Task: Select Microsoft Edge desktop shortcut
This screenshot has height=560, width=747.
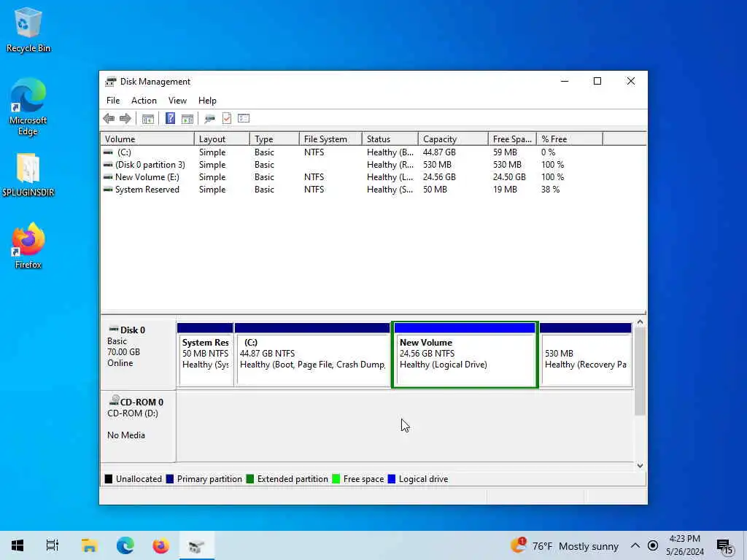Action: 28,106
